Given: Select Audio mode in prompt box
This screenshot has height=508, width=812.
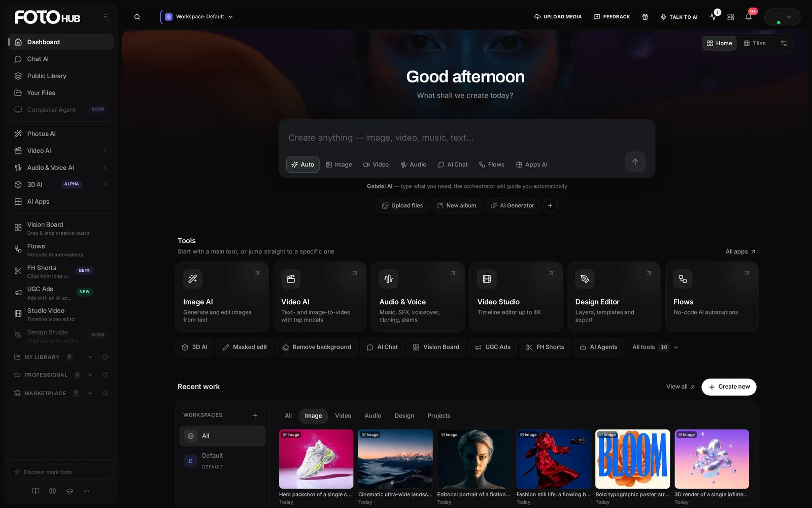Looking at the screenshot, I should pos(413,165).
